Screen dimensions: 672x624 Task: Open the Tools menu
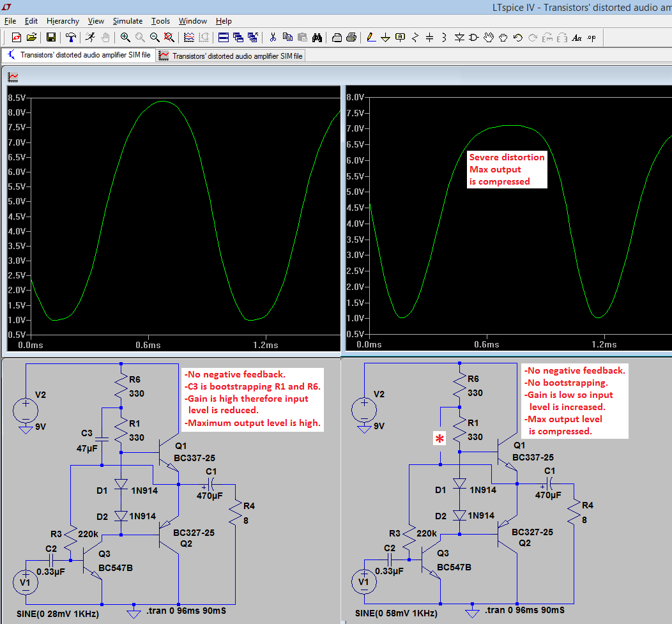161,21
